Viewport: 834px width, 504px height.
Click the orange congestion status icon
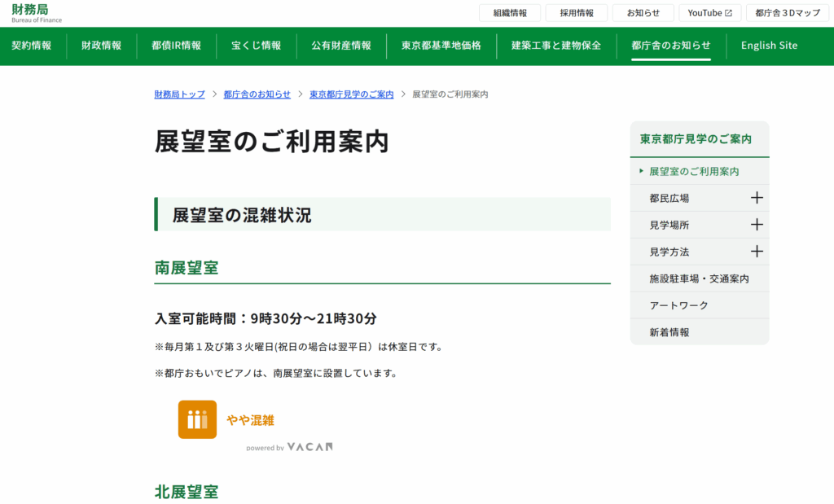pyautogui.click(x=197, y=419)
